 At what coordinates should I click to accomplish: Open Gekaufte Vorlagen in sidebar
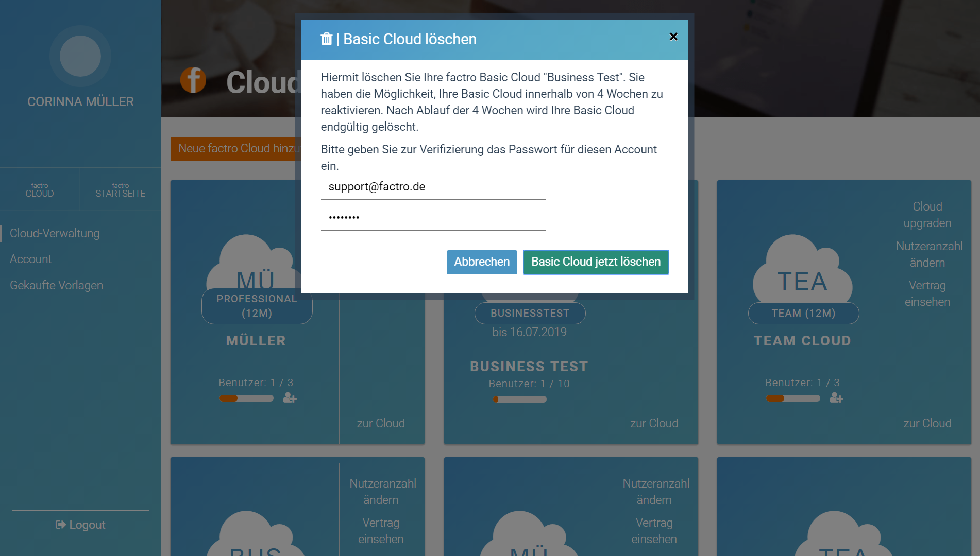(x=57, y=285)
